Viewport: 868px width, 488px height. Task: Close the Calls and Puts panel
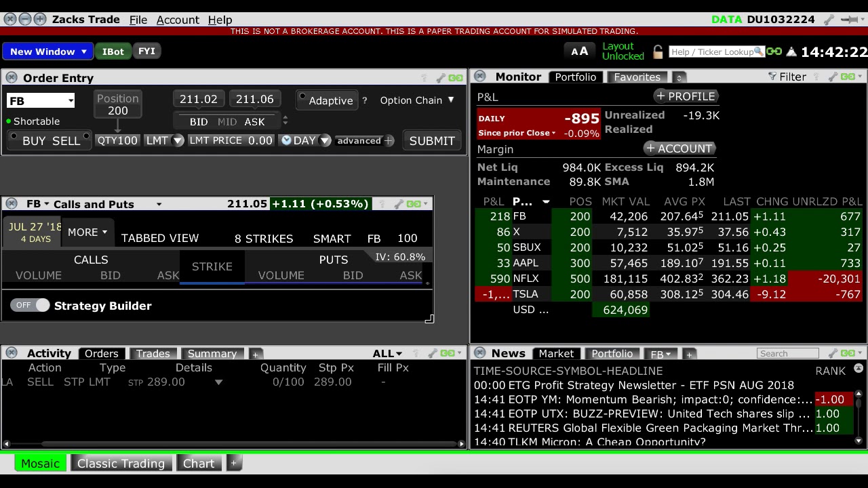[x=11, y=203]
